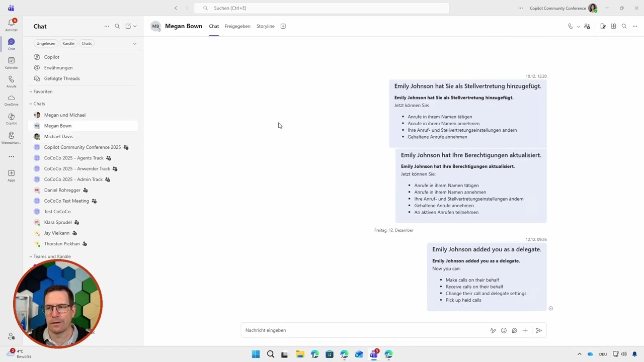Search in this chat via header magnifier
The image size is (644, 362).
[x=624, y=26]
